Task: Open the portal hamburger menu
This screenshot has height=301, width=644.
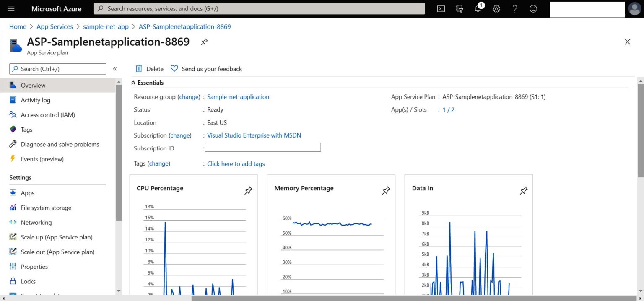Action: (x=11, y=8)
